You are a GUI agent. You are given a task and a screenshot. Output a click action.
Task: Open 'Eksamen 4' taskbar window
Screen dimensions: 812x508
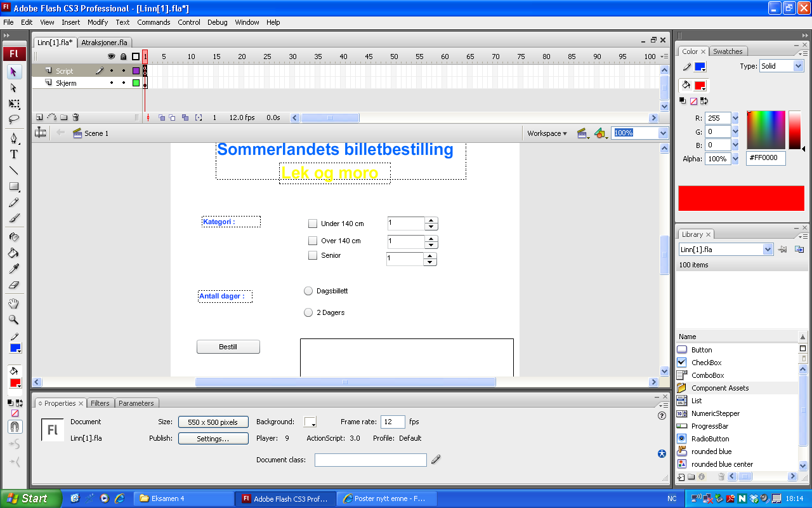(184, 498)
